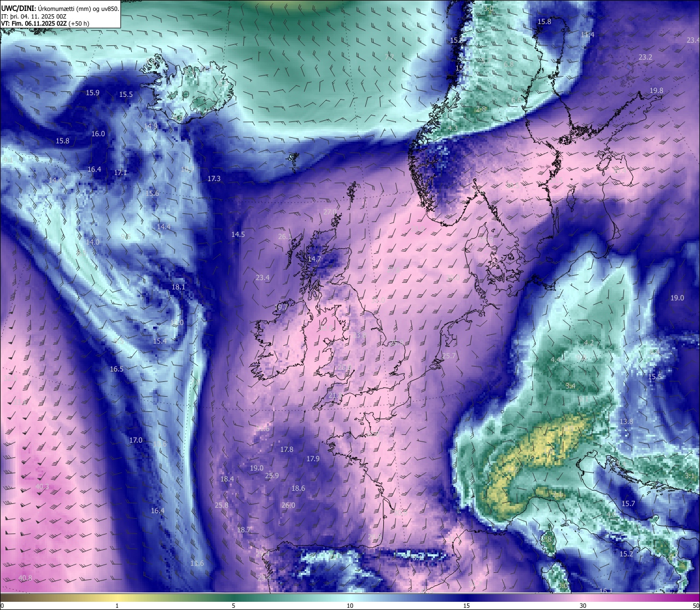Click the 5 tick label on the color scale
Screen dimensions: 700x610
pos(234,606)
